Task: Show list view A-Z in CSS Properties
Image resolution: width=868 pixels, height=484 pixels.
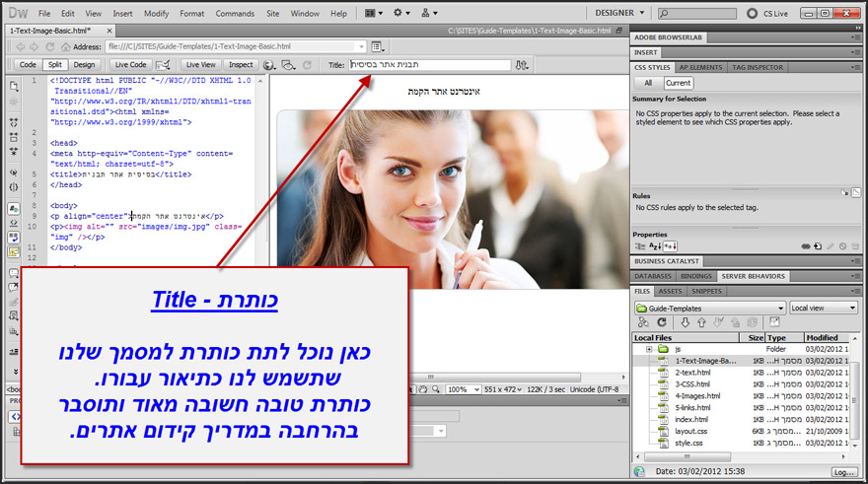Action: [x=655, y=246]
